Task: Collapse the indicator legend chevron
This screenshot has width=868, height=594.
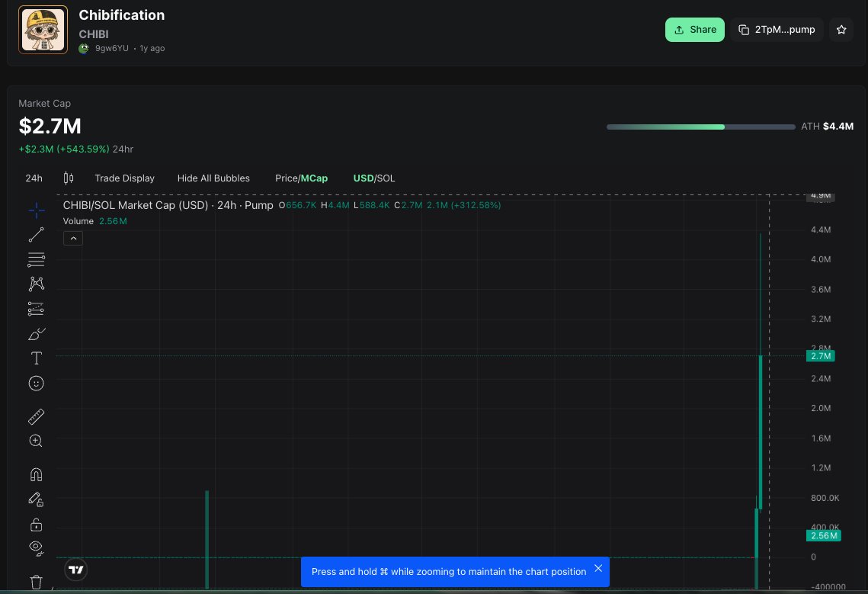Action: pos(73,238)
